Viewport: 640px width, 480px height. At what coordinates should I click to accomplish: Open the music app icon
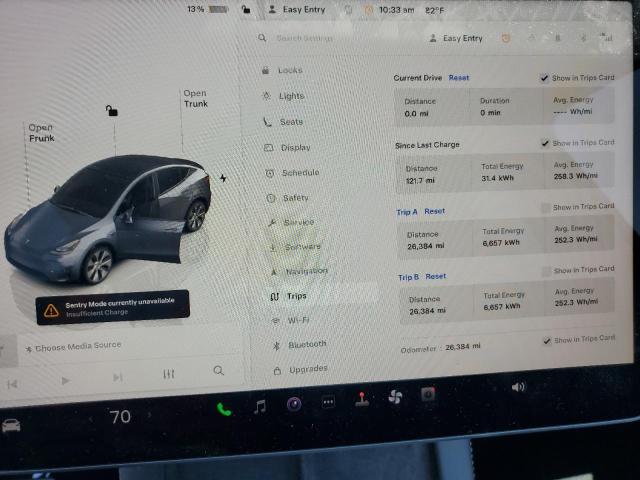coord(260,407)
